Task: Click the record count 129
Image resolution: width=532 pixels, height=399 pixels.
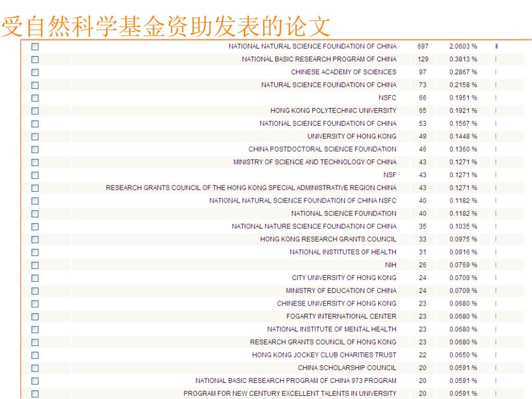Action: (x=423, y=59)
